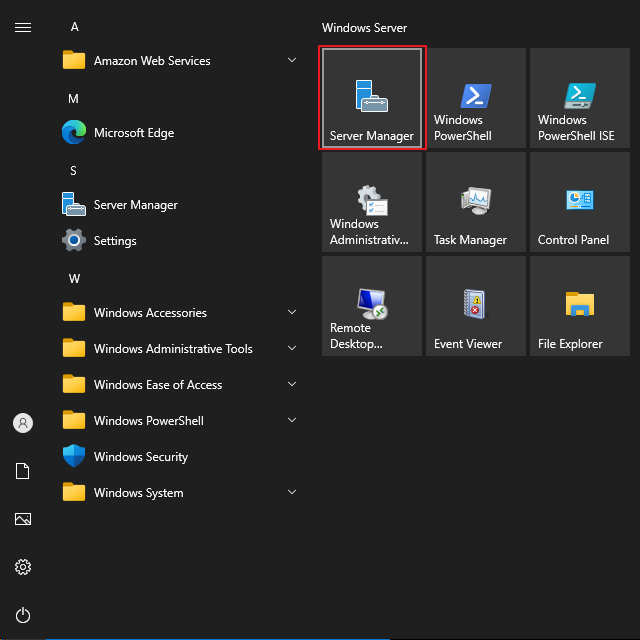The height and width of the screenshot is (640, 640).
Task: Open the Pictures icon in the sidebar
Action: pyautogui.click(x=23, y=519)
